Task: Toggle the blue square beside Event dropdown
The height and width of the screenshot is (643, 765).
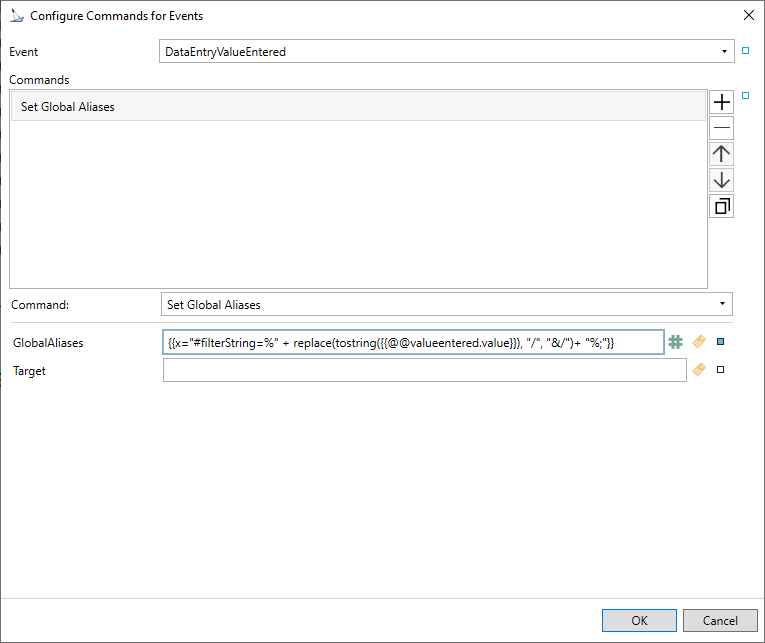Action: (x=745, y=51)
